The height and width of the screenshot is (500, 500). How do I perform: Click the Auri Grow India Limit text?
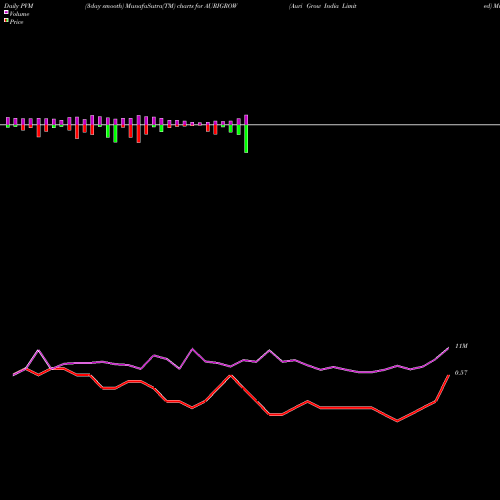click(x=323, y=6)
